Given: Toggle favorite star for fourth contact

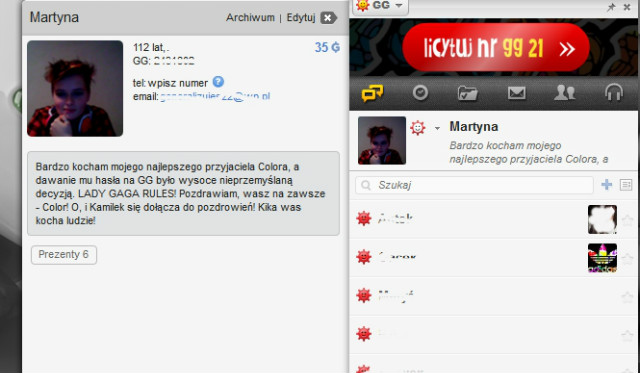Looking at the screenshot, I should [627, 335].
